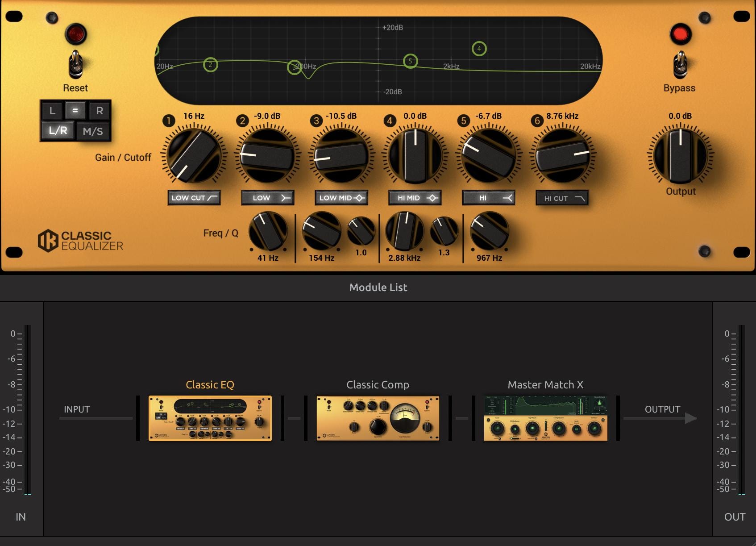Click the 2.88 kHz frequency value
756x546 pixels.
coord(404,258)
